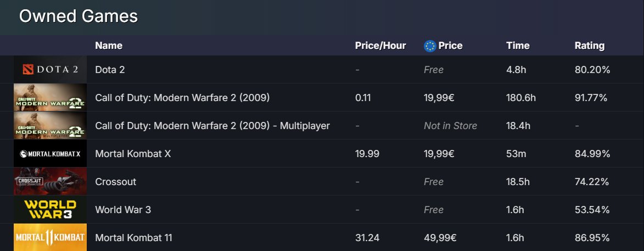Open Modern Warfare 2 Multiplayer cover thumbnail
The height and width of the screenshot is (251, 644).
[50, 125]
